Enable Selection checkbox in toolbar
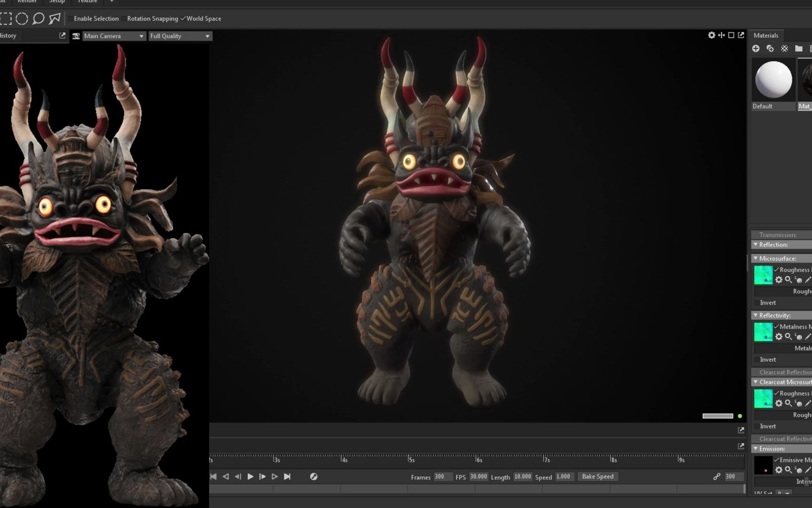Viewport: 812px width, 508px height. tap(70, 19)
